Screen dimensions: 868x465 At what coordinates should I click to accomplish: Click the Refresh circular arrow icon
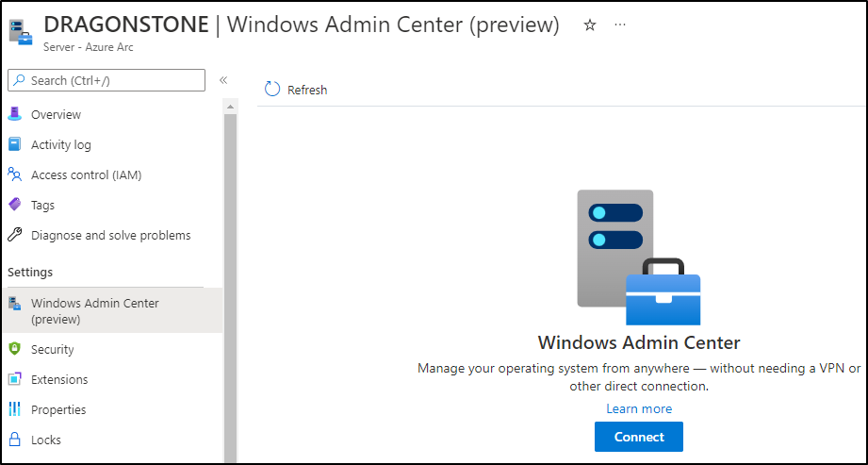tap(272, 90)
